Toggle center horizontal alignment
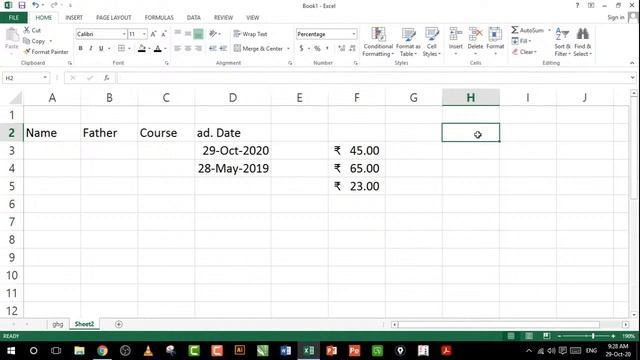Viewport: 640px width, 360px height. tap(188, 49)
